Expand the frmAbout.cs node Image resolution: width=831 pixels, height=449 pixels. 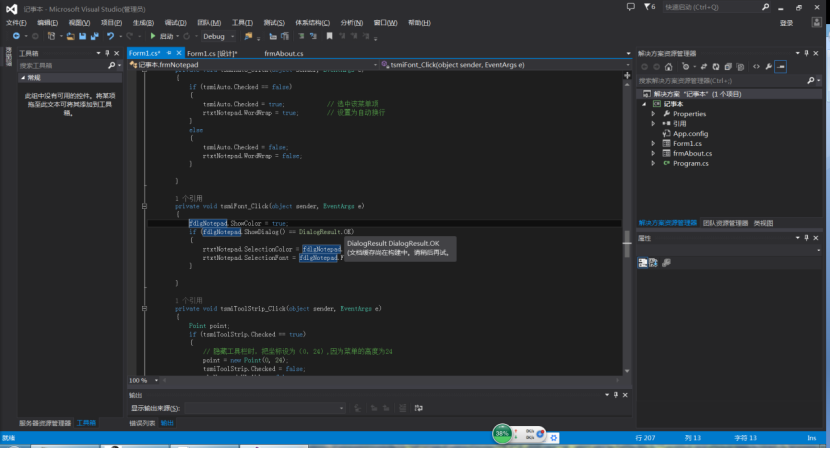tap(653, 153)
